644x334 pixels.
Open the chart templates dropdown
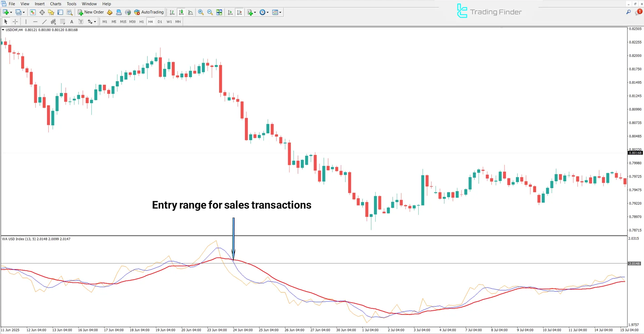(x=280, y=12)
